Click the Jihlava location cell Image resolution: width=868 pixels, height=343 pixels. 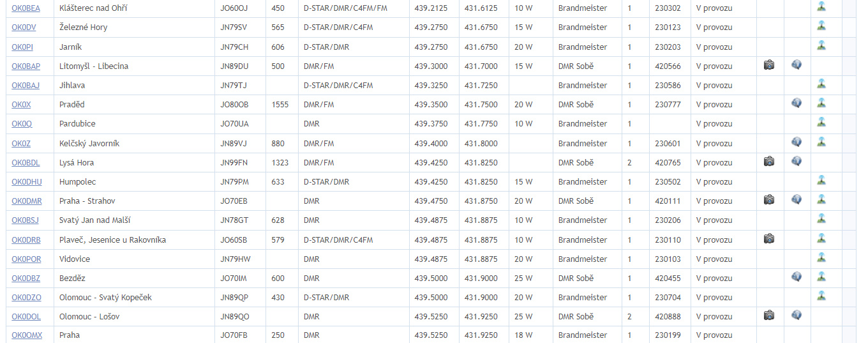point(72,86)
